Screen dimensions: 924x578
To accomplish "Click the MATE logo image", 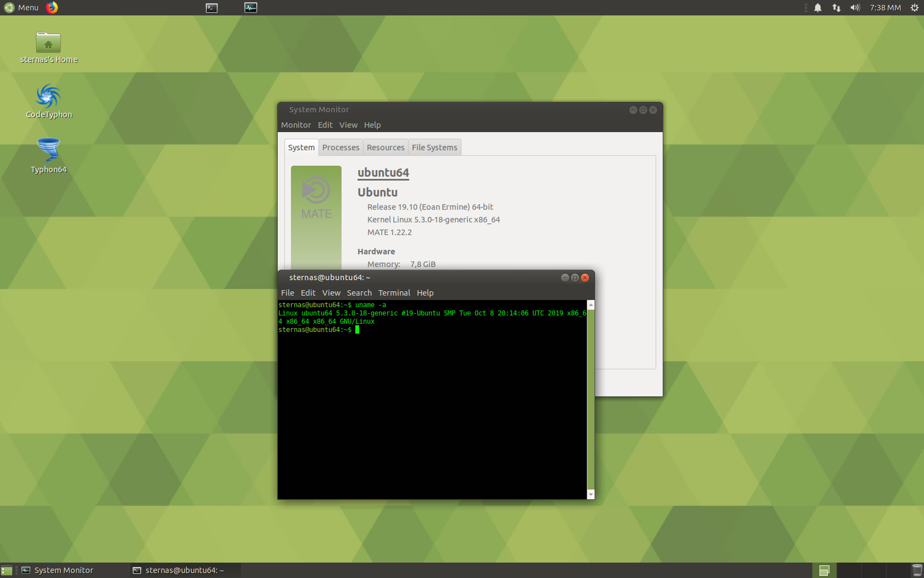I will pyautogui.click(x=316, y=217).
